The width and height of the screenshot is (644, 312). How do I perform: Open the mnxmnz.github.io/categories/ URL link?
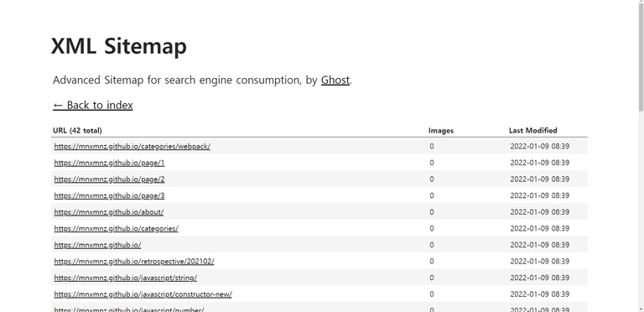click(x=117, y=228)
